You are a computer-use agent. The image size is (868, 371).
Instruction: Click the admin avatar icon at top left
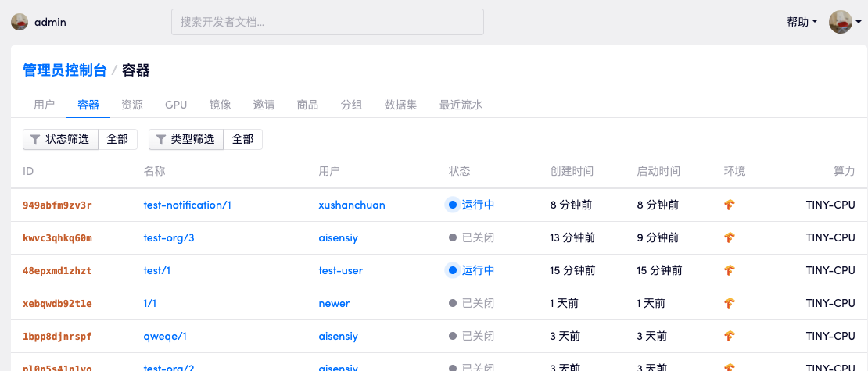[x=20, y=22]
